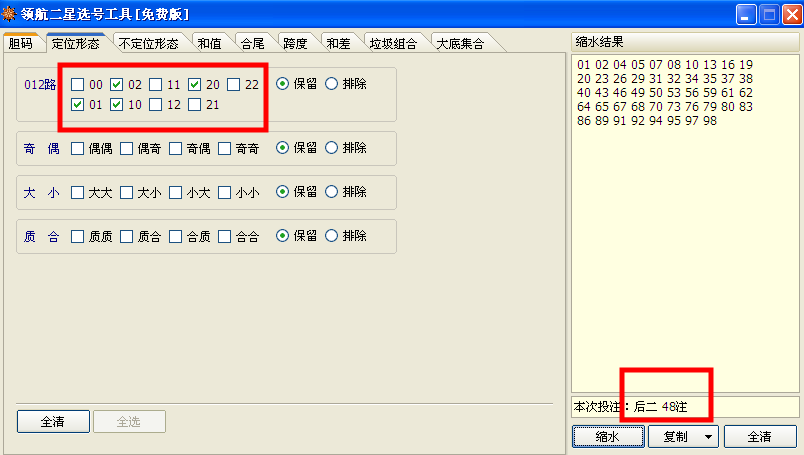
Task: Open the 大底集合 tab
Action: point(460,44)
